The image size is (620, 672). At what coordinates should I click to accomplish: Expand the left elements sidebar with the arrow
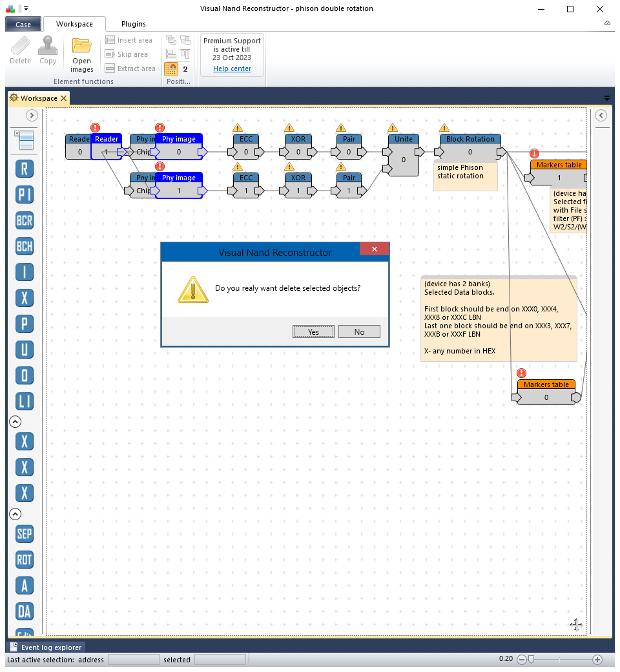tap(32, 115)
